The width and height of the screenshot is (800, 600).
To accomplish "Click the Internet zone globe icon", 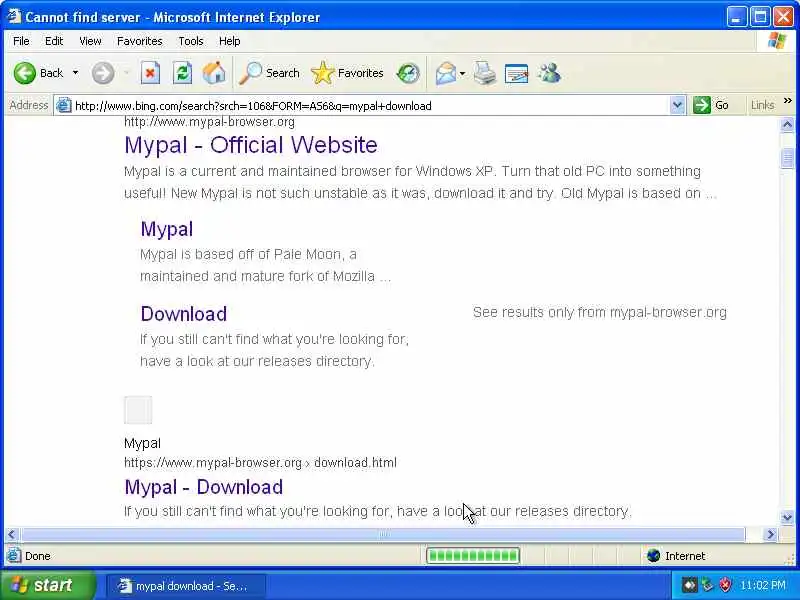I will coord(653,556).
